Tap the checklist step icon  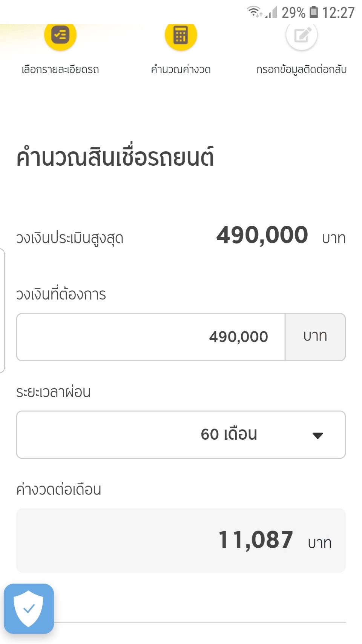click(x=60, y=35)
